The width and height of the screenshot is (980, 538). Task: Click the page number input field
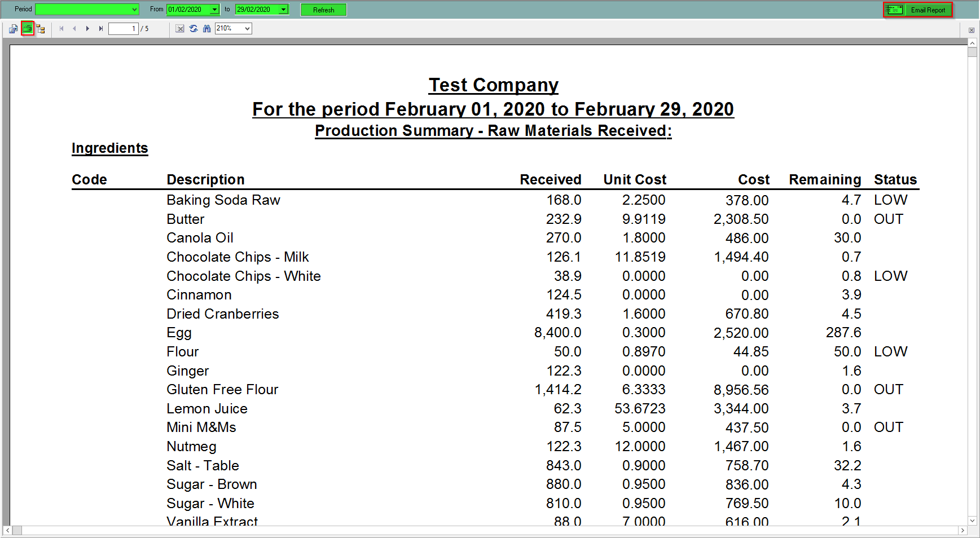pos(124,29)
